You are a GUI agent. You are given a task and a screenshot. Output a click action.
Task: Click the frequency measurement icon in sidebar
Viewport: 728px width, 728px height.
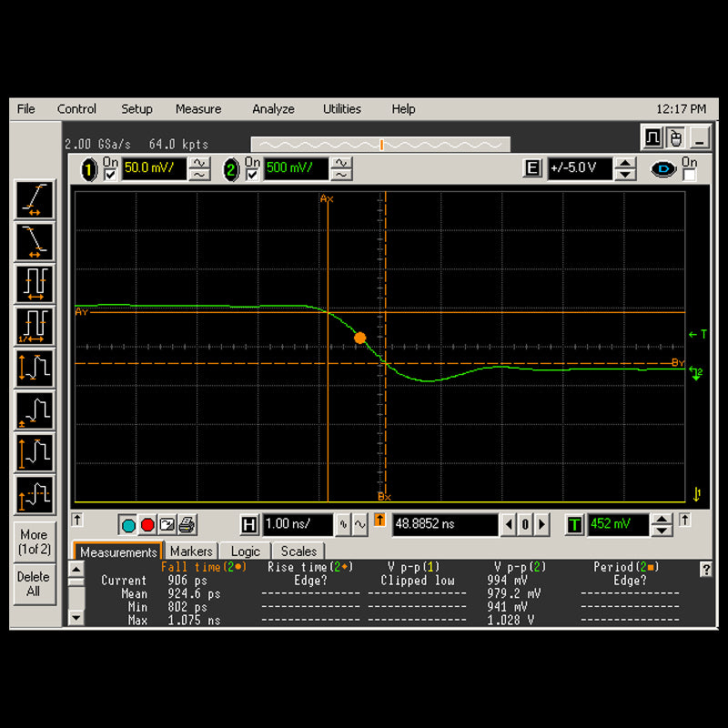(x=35, y=326)
